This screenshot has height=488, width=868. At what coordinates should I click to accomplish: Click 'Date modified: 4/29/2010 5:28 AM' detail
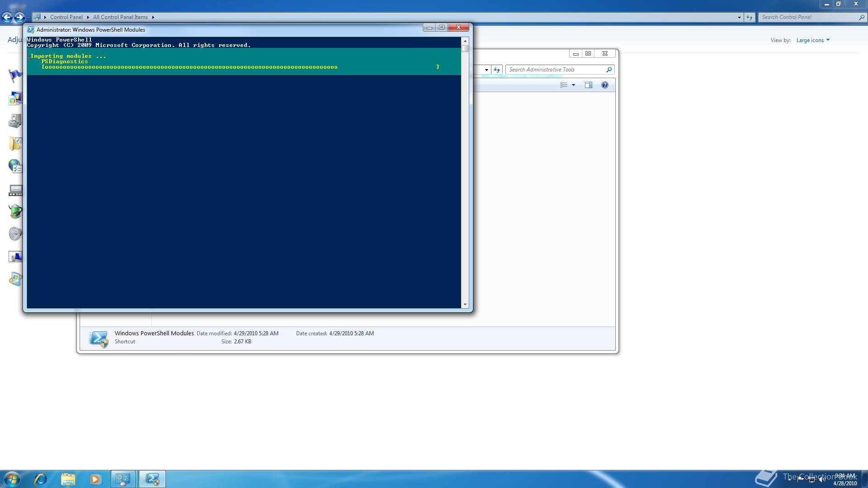tap(237, 333)
